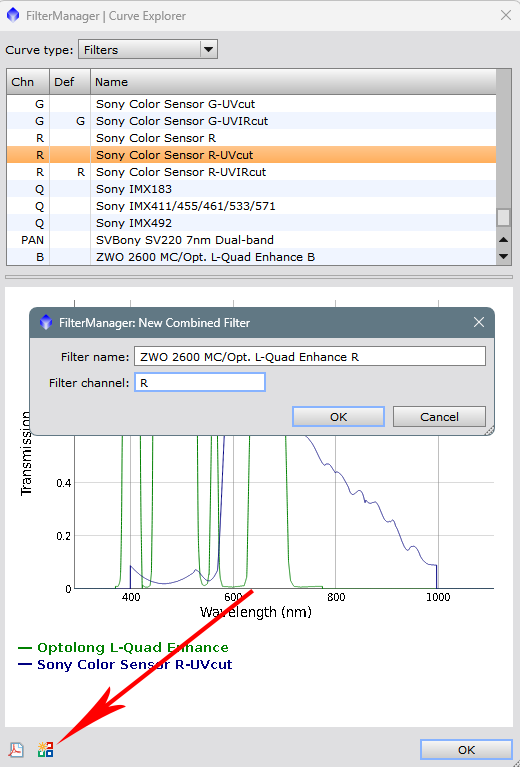Close the New Combined Filter dialog

tap(478, 322)
